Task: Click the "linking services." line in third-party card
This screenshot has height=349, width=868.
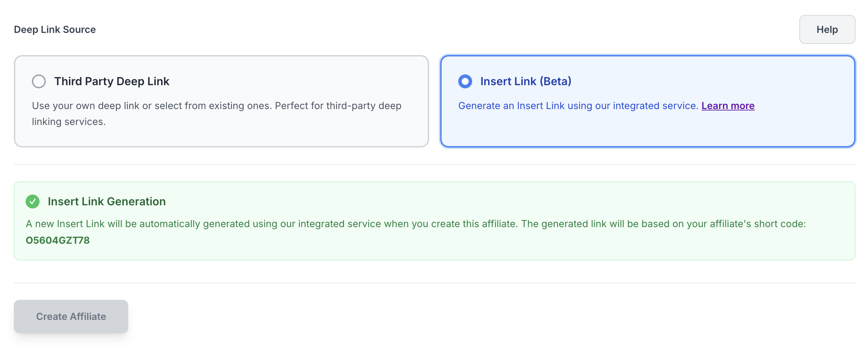Action: click(69, 122)
